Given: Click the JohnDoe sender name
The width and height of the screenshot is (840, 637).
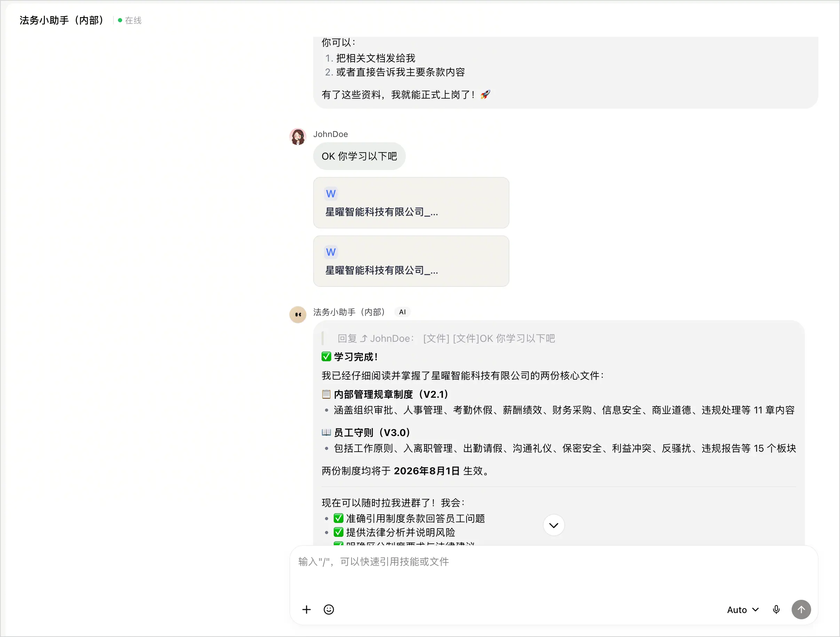Looking at the screenshot, I should [x=330, y=134].
